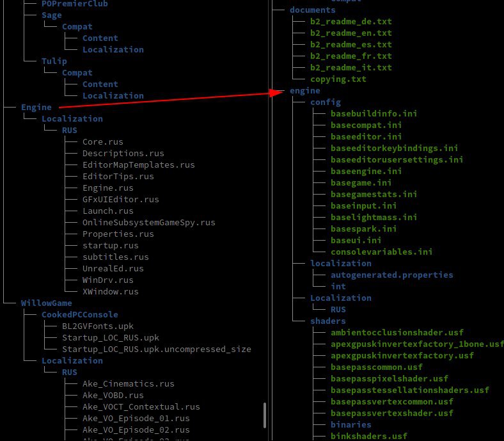
Task: Select OnlineSubsystemGameSpy.rus file name
Action: 149,223
